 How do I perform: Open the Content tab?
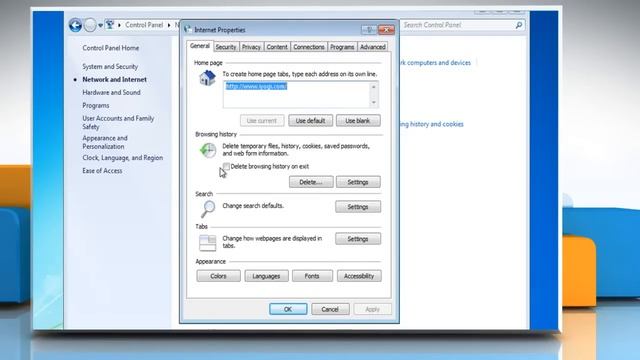click(277, 47)
